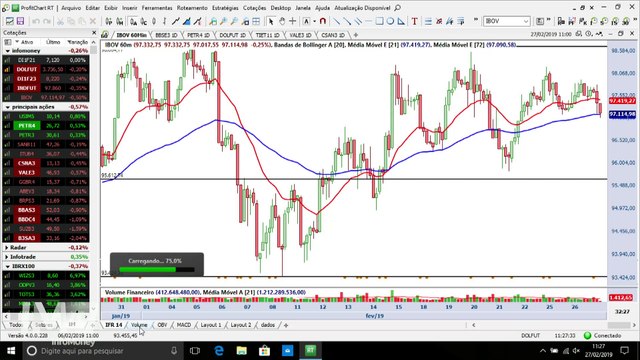The height and width of the screenshot is (360, 640).
Task: Switch to the VALE3 1D chart tab
Action: pyautogui.click(x=300, y=35)
